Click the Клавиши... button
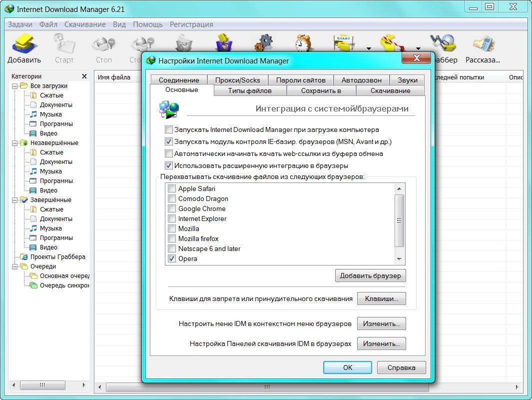 381,298
